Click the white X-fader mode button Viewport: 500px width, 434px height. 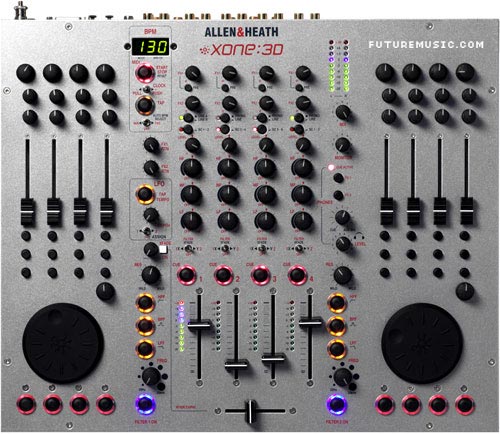164,249
